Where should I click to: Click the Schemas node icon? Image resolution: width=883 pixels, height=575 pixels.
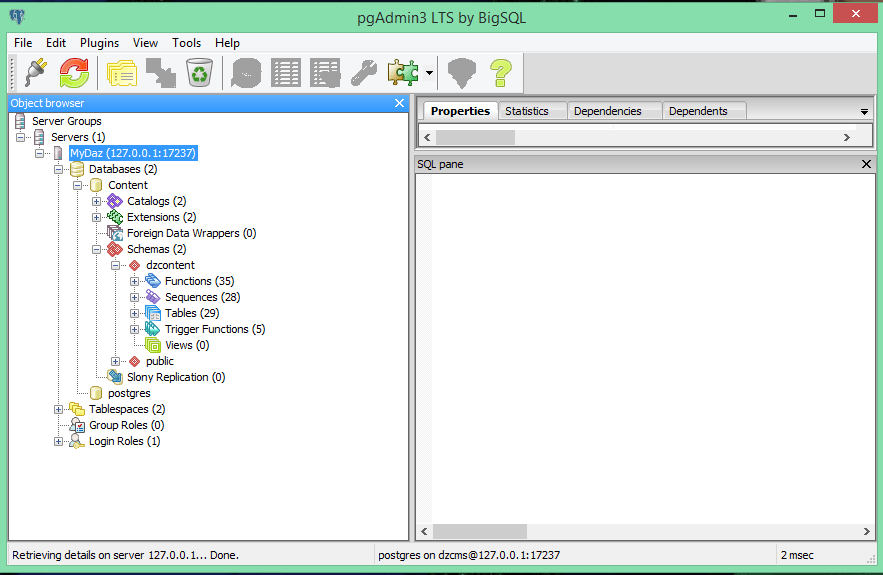coord(115,249)
